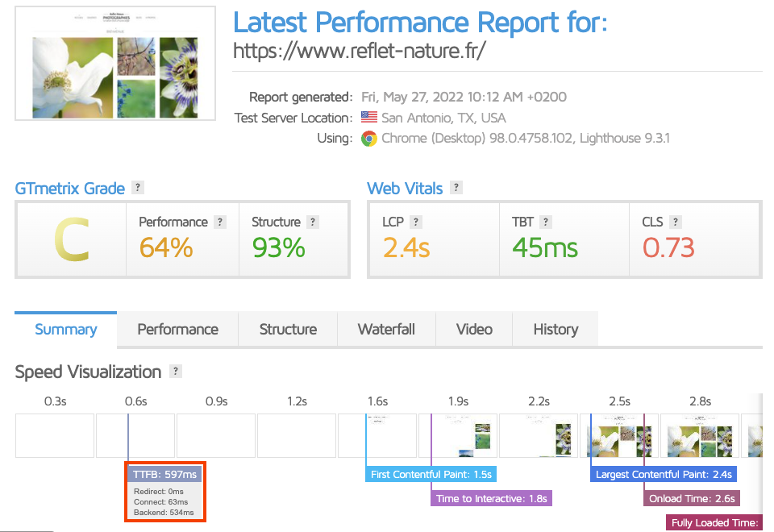774x532 pixels.
Task: Click the TBT question mark icon
Action: [546, 222]
